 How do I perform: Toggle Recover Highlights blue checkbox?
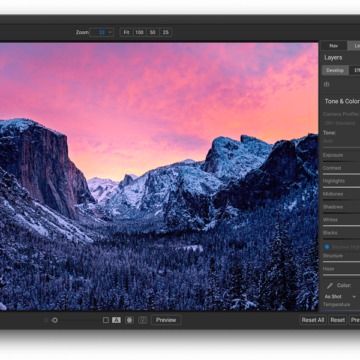coord(327,247)
